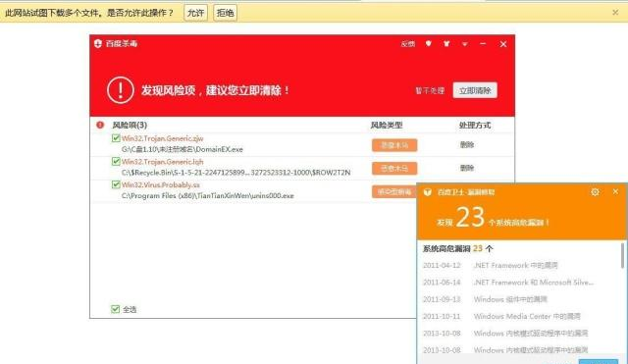Open the skin (shirt) icon
The image size is (628, 364).
[x=446, y=43]
